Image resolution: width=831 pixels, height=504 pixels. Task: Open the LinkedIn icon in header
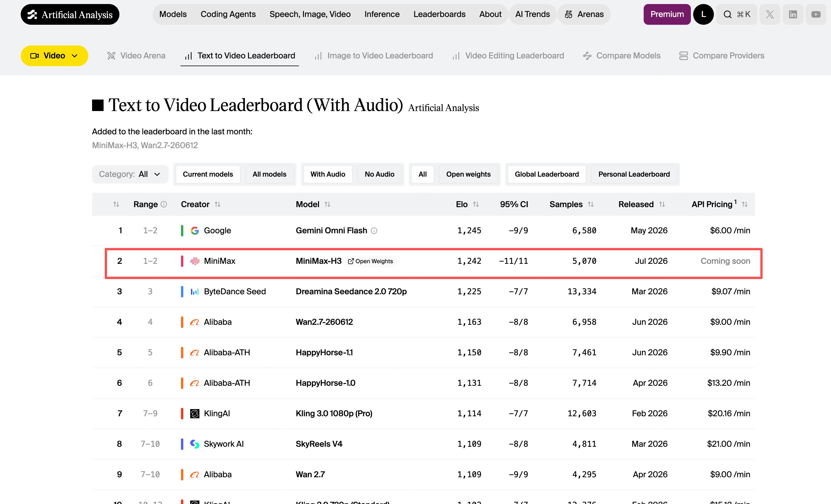tap(793, 14)
